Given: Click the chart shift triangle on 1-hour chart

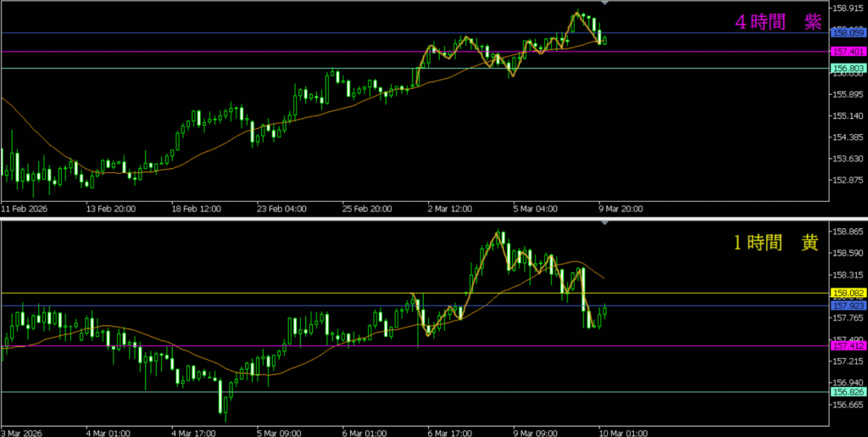Looking at the screenshot, I should pyautogui.click(x=603, y=222).
